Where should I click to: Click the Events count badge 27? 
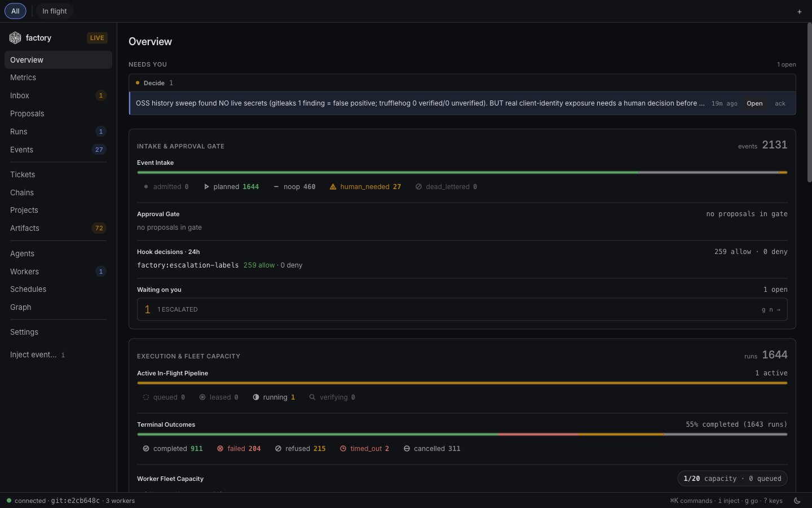[x=99, y=150]
